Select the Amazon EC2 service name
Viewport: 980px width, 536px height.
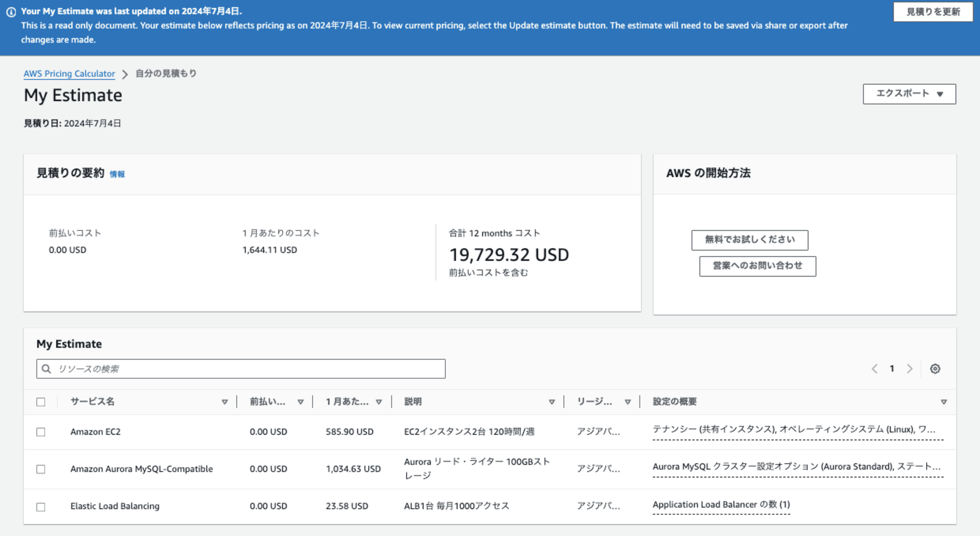pyautogui.click(x=96, y=432)
